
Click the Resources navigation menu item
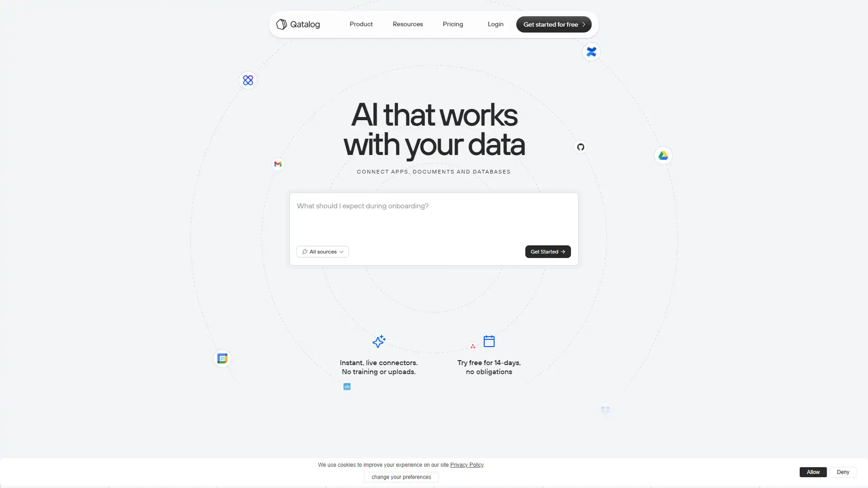(x=408, y=24)
